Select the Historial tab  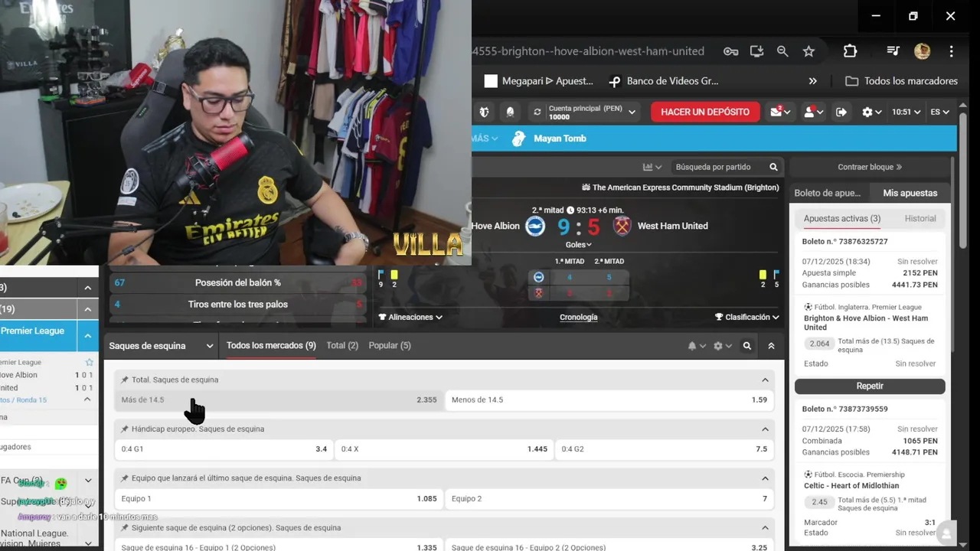[x=920, y=219]
